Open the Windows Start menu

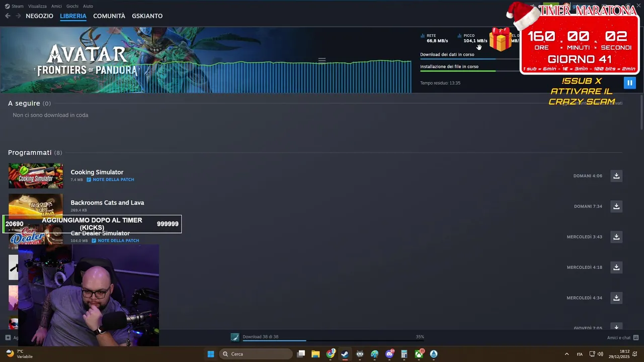tap(211, 354)
